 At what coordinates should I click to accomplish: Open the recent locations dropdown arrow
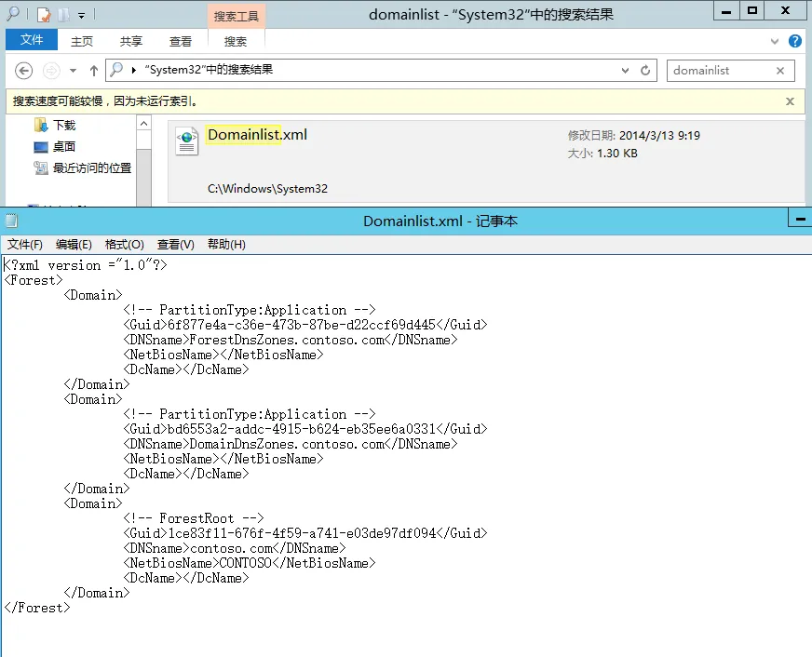(74, 71)
